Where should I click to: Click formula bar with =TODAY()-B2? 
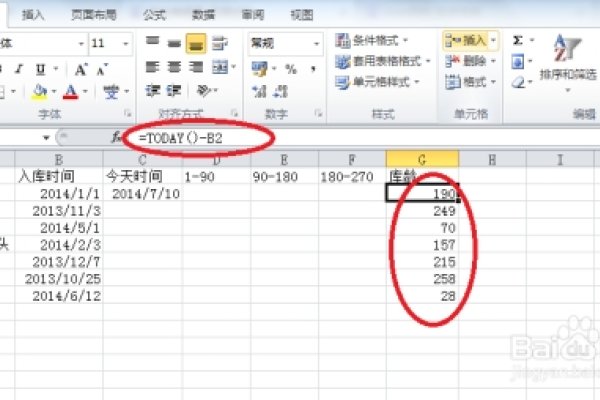click(x=362, y=138)
